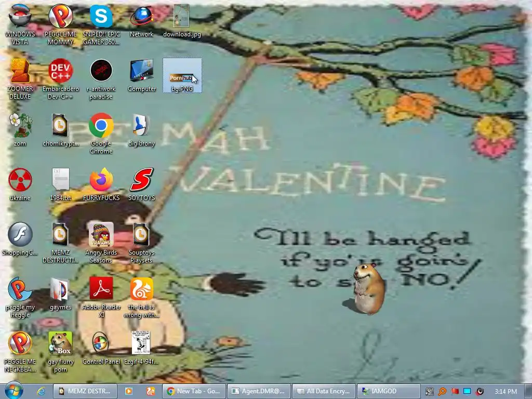Select the bg.PNG file icon
This screenshot has height=399, width=532.
click(182, 75)
